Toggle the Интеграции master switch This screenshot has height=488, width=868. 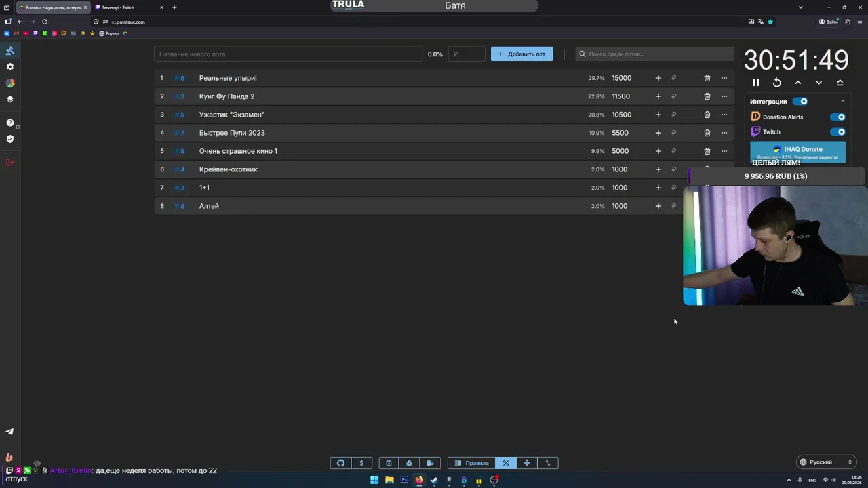pos(800,102)
